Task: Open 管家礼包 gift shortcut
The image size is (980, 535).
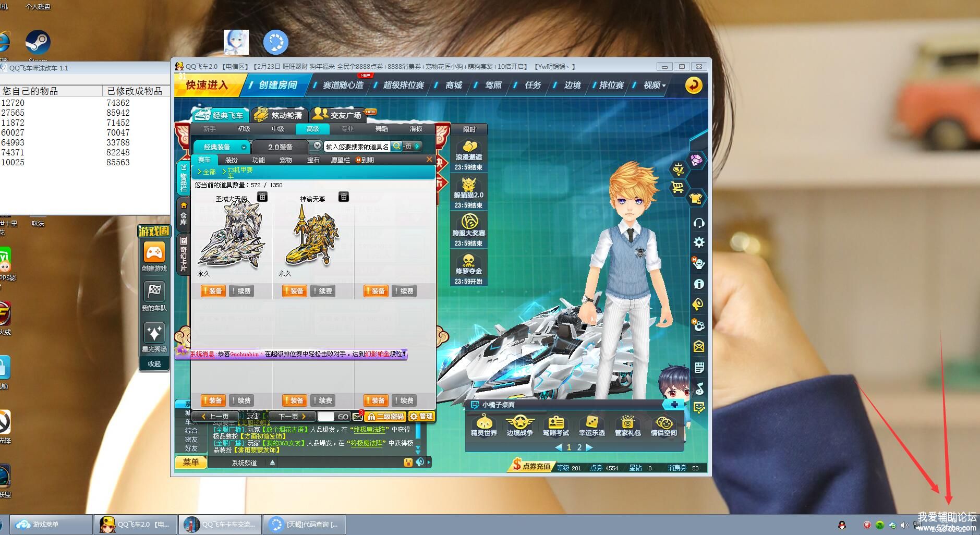Action: coord(627,425)
